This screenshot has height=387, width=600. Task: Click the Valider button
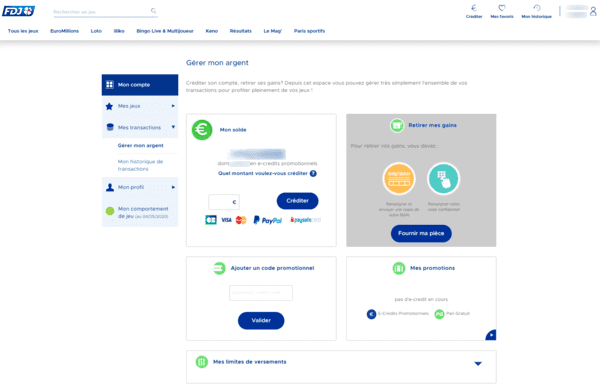coord(261,321)
